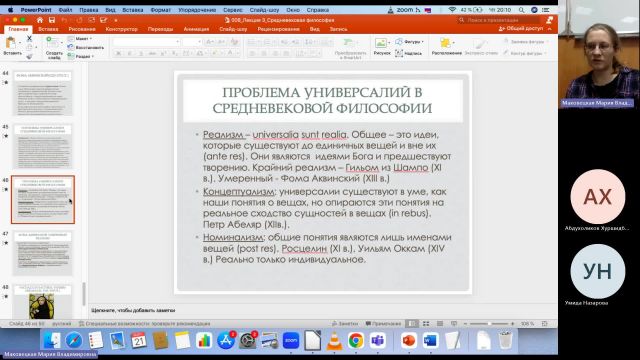
Task: Click the Paste clipboard icon
Action: (x=11, y=42)
